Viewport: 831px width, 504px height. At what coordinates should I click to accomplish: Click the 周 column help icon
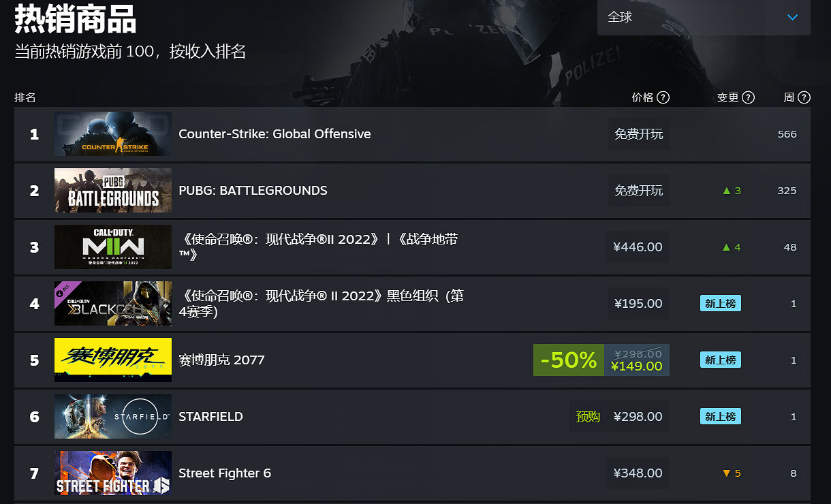pos(804,97)
